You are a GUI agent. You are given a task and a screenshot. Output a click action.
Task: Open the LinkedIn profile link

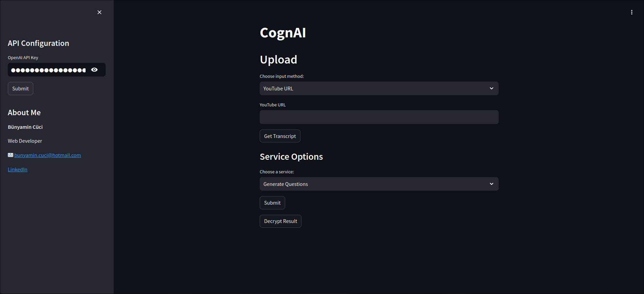pos(18,170)
